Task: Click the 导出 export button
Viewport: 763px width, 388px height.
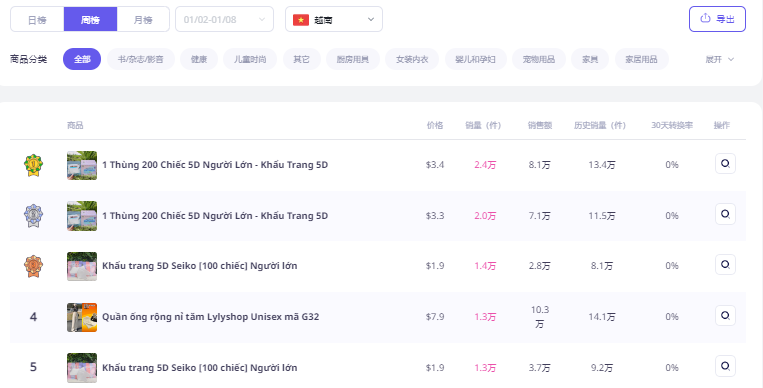Action: pyautogui.click(x=717, y=19)
